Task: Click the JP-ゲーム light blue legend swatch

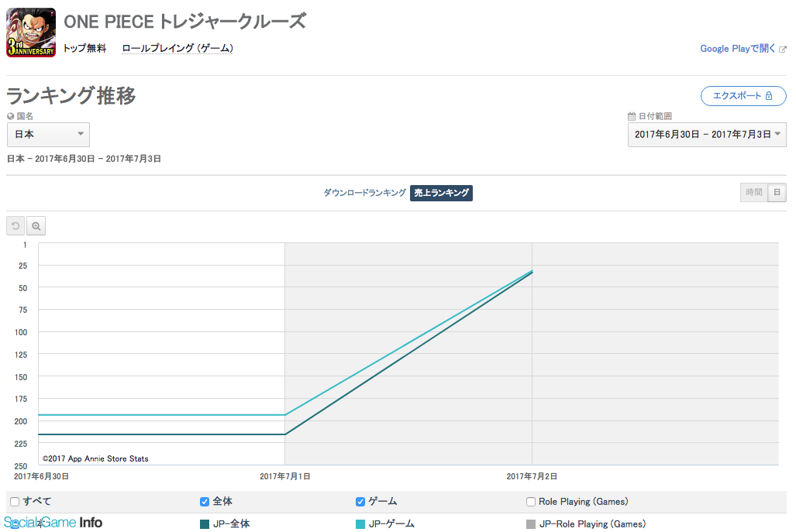Action: point(360,524)
